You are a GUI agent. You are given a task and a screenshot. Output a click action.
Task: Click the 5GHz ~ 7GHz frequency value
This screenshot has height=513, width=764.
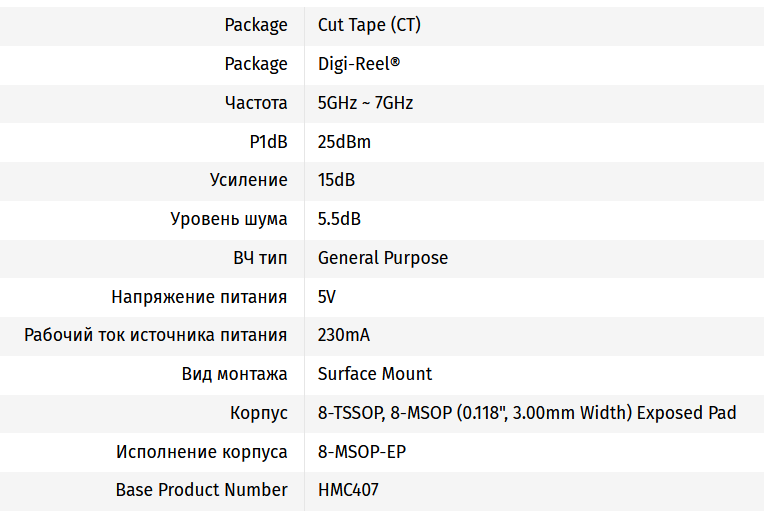365,103
